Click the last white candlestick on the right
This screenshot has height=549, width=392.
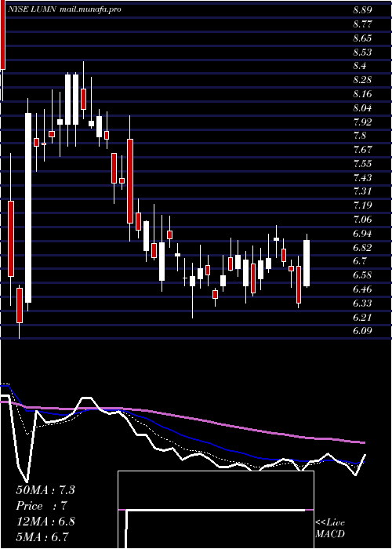[x=307, y=263]
